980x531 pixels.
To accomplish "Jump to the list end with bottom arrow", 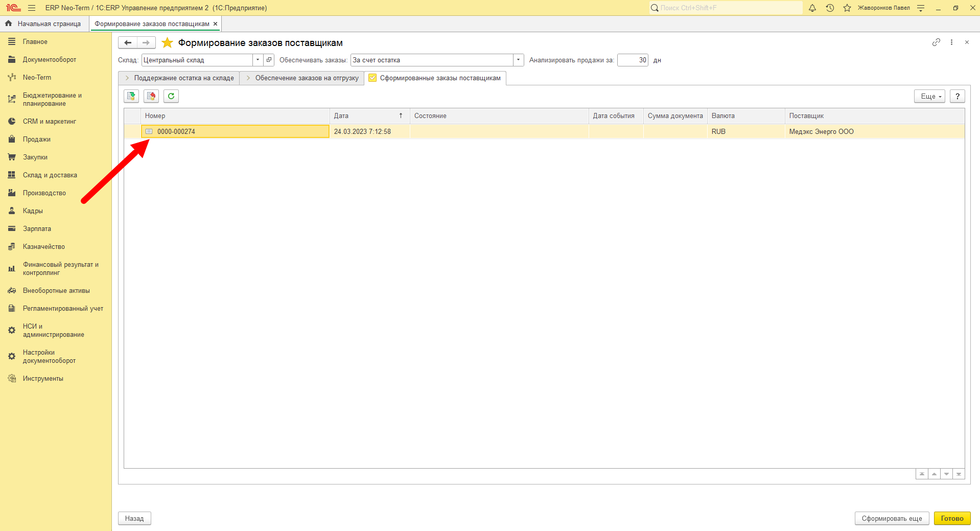I will (x=959, y=474).
